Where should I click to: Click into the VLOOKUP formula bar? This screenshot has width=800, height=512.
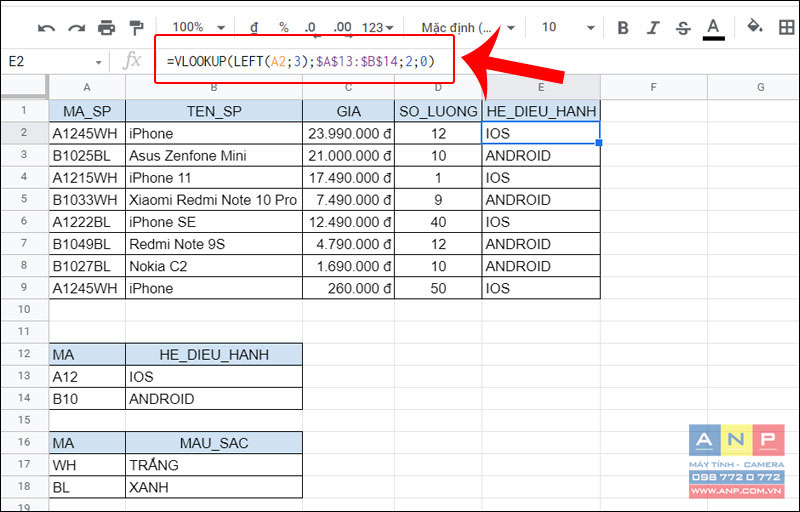click(x=301, y=62)
